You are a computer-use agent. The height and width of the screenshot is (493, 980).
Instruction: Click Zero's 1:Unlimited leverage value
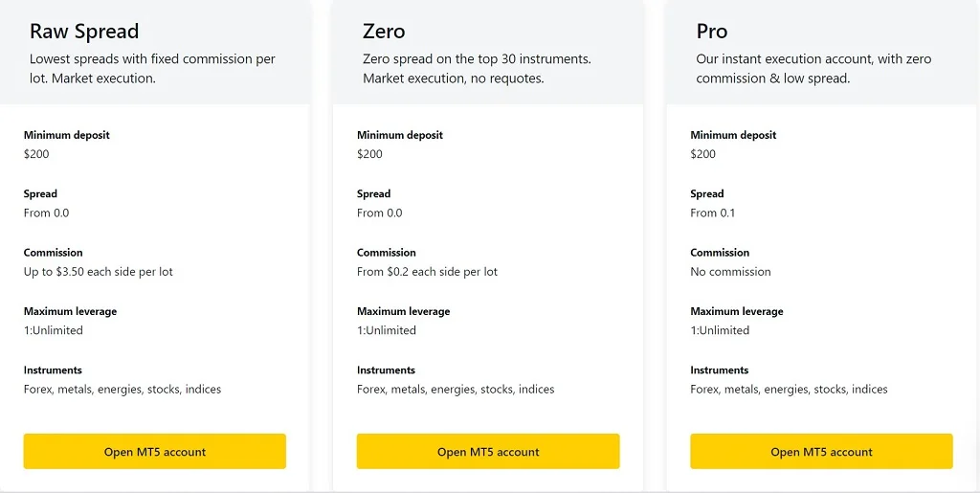coord(387,330)
